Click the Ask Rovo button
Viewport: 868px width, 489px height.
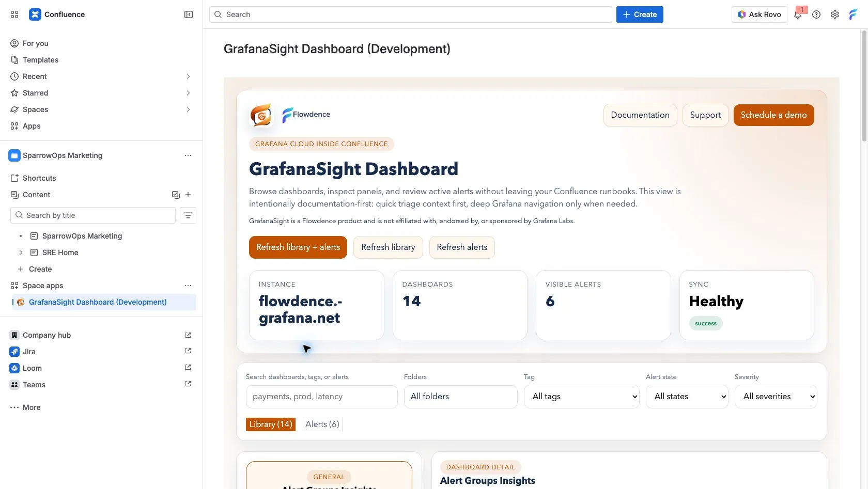(760, 14)
